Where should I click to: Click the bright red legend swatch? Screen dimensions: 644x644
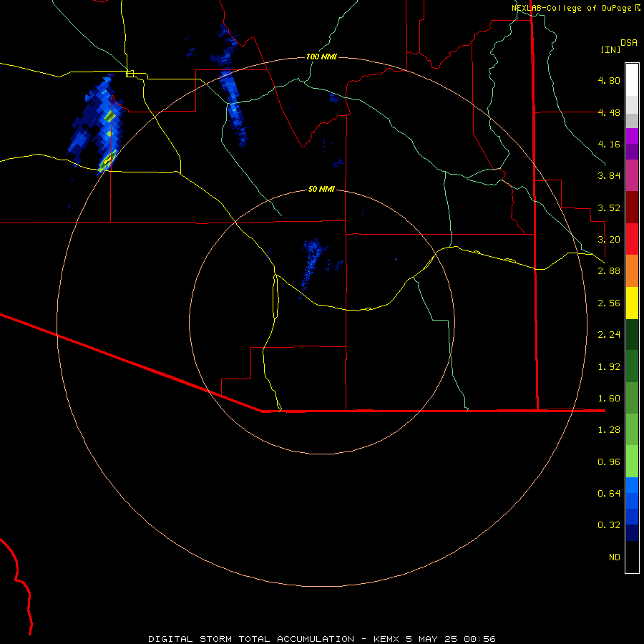tap(632, 239)
